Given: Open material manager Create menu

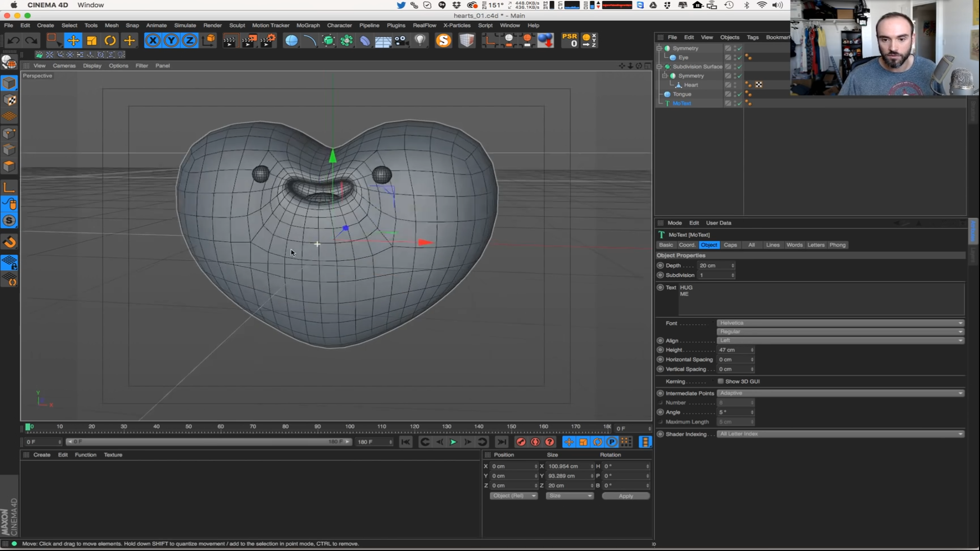Looking at the screenshot, I should click(x=42, y=455).
